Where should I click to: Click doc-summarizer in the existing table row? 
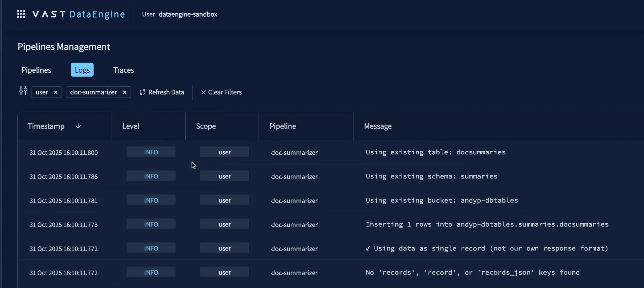coord(294,153)
